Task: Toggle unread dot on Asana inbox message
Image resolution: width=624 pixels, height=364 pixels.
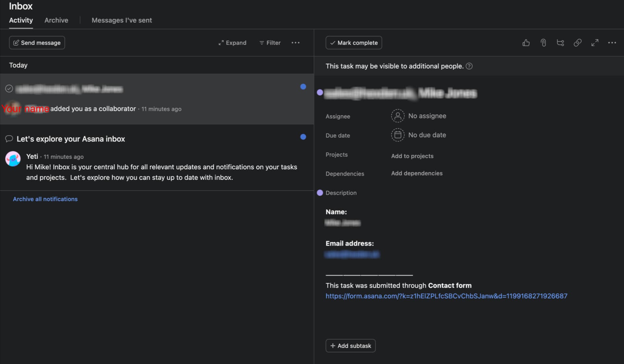Action: point(303,137)
